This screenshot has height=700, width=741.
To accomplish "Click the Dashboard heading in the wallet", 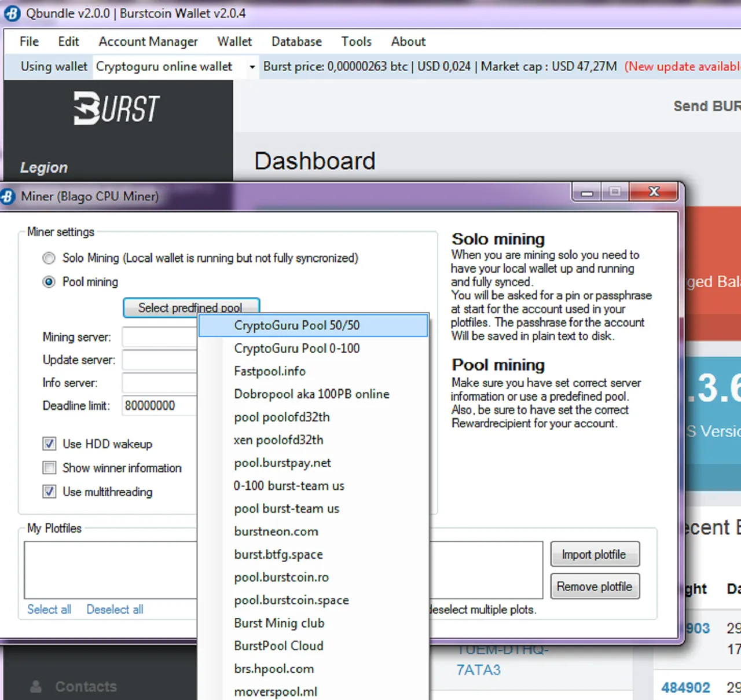I will coord(315,162).
